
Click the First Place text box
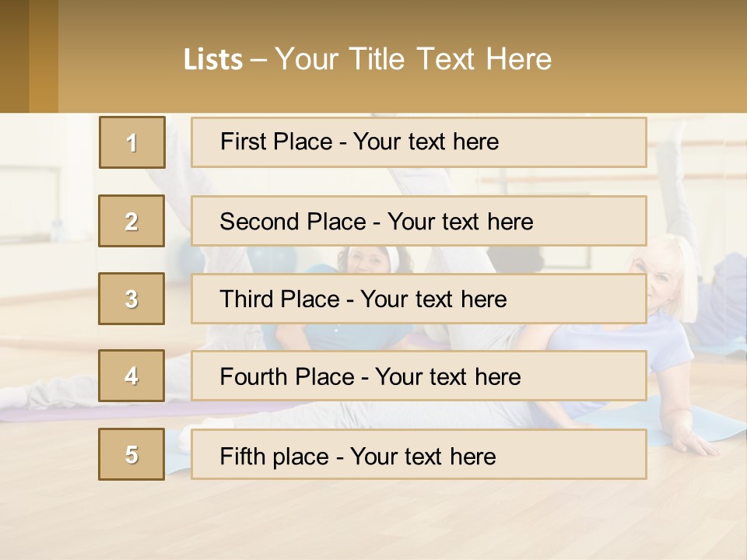[x=419, y=142]
